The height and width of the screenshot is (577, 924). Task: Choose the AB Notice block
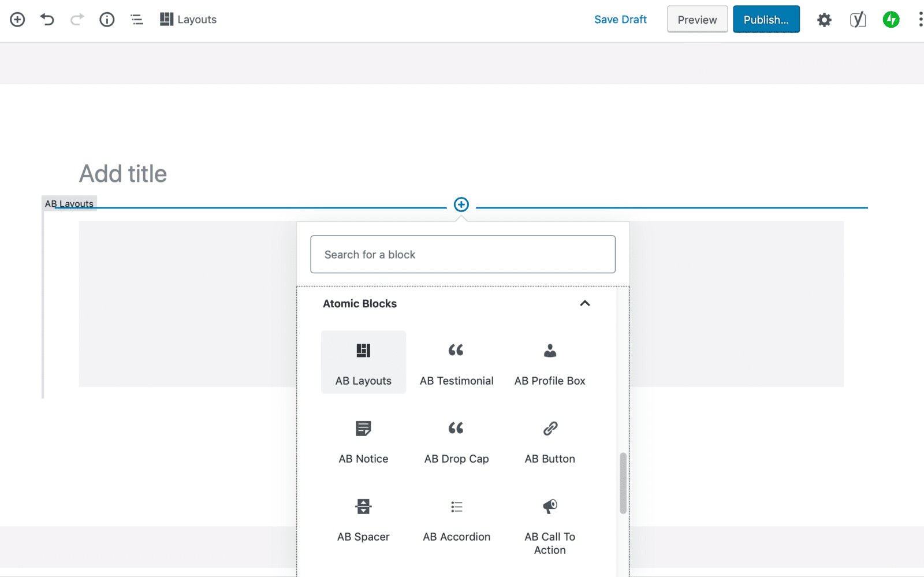point(363,440)
